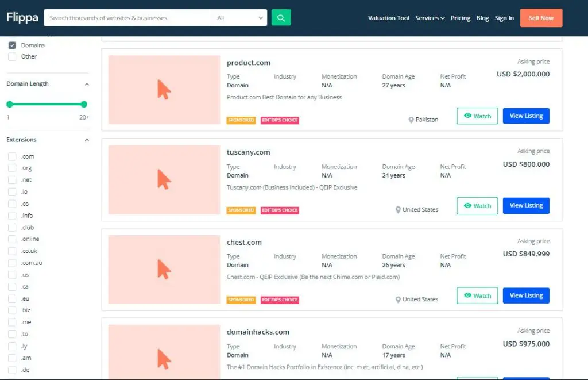The image size is (588, 380).
Task: Check the .ly extension box
Action: [x=12, y=346]
